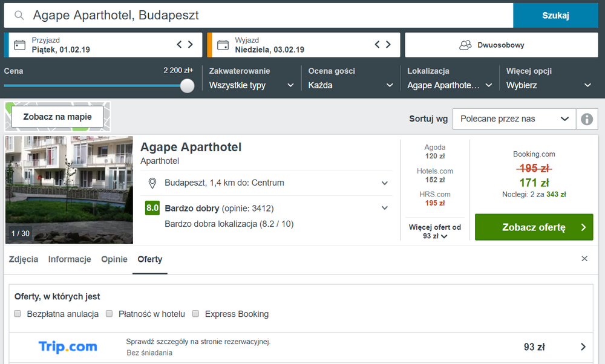Move departure date one day earlier
This screenshot has height=364, width=605.
pyautogui.click(x=378, y=44)
